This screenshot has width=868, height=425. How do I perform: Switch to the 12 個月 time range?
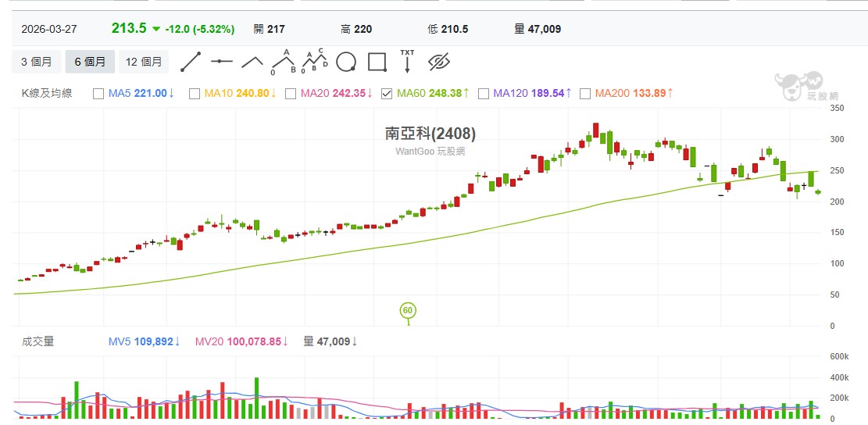(x=144, y=62)
